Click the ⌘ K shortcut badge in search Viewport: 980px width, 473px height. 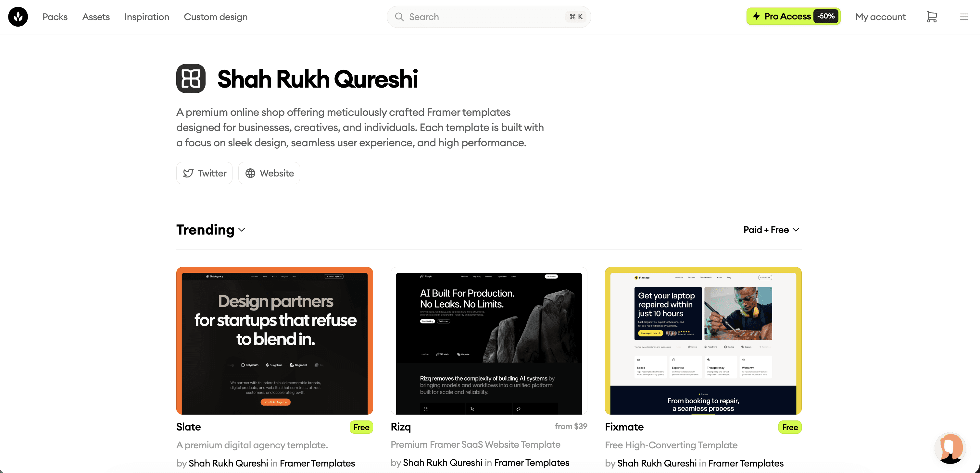(x=576, y=17)
